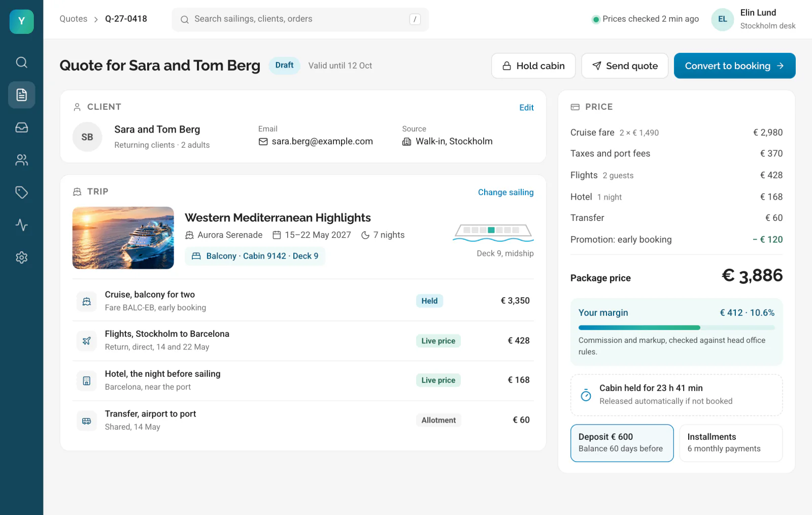This screenshot has width=812, height=515.
Task: Open the price tag icon in sidebar
Action: click(21, 192)
